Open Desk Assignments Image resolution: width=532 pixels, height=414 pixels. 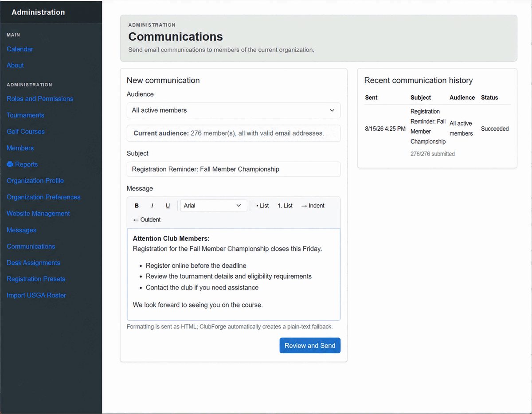33,263
